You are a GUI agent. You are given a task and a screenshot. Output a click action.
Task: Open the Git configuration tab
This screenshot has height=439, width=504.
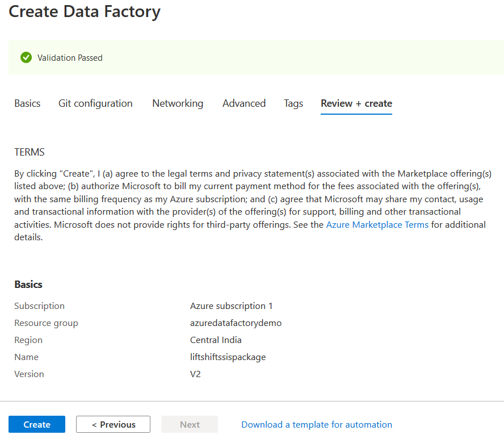click(95, 103)
